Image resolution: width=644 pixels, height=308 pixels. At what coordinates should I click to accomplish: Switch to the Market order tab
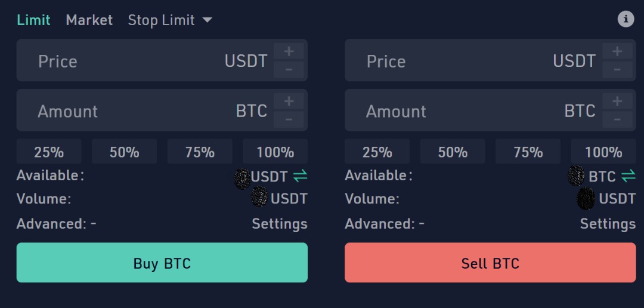click(x=89, y=20)
